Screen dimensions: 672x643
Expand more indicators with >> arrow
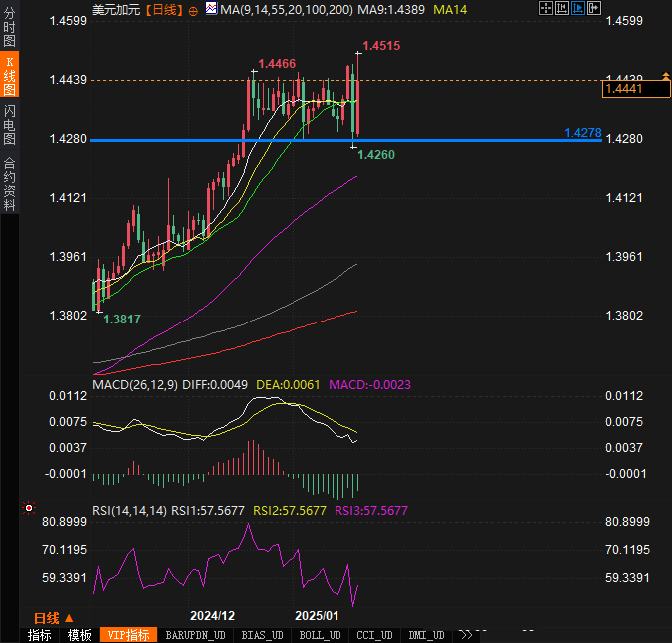466,635
